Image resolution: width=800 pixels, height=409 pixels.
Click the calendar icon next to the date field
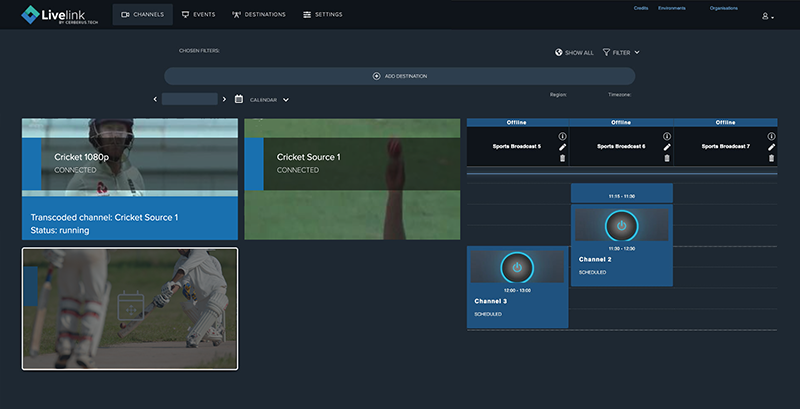(239, 99)
